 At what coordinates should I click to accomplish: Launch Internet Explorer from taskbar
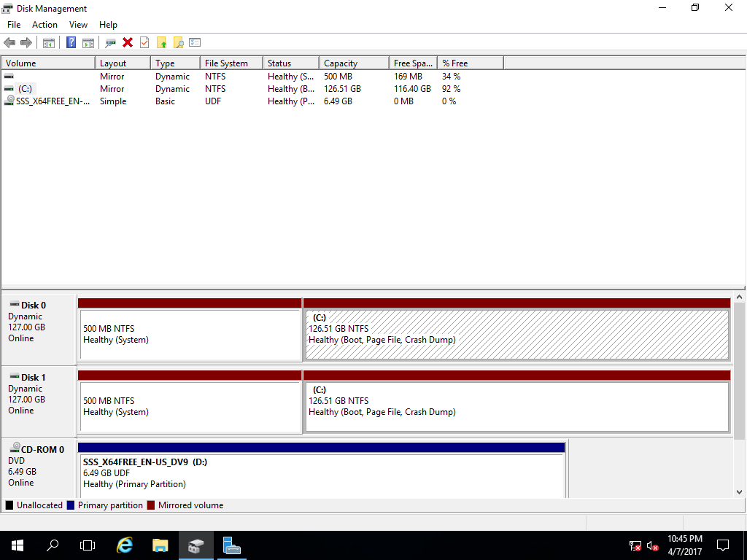point(125,545)
